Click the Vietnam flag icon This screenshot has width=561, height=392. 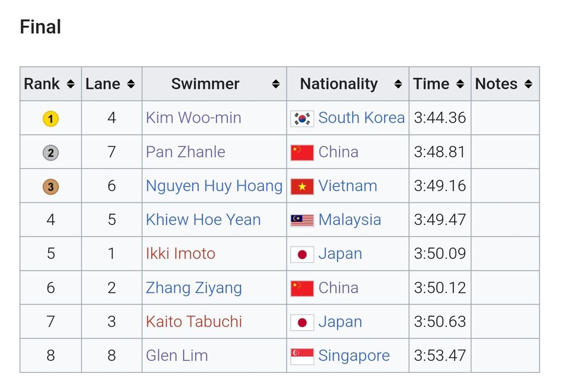[x=302, y=187]
